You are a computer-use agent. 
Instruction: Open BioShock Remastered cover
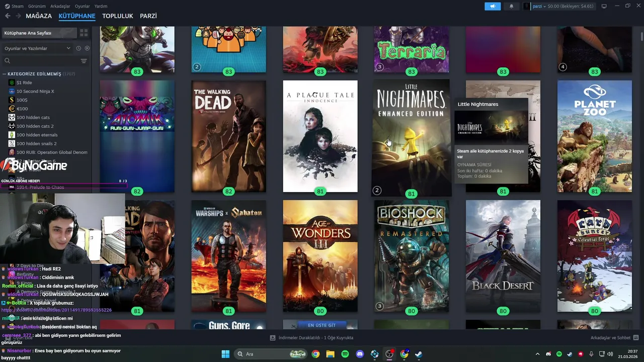click(412, 256)
